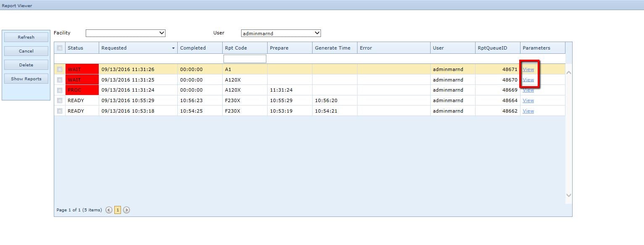Select the WAIT status cell on row 48670
Image resolution: width=644 pixels, height=245 pixels.
82,80
